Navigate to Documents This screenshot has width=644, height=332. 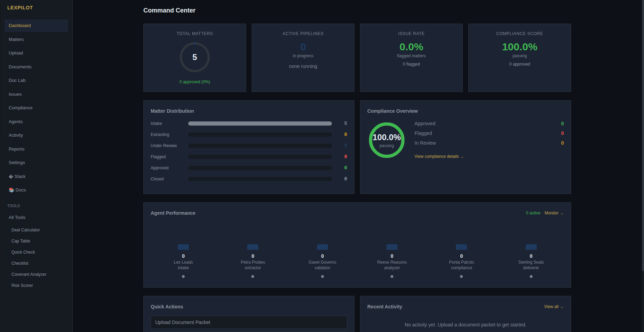click(x=36, y=67)
